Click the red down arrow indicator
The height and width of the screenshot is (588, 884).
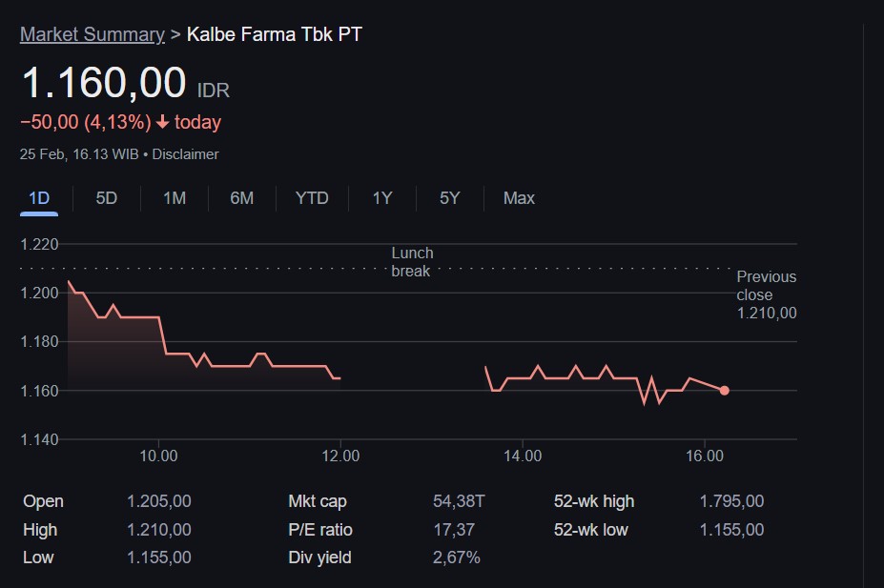[163, 122]
